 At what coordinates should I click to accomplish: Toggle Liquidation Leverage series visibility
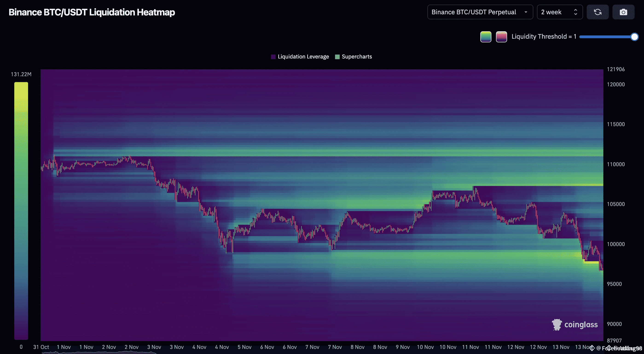(x=303, y=56)
